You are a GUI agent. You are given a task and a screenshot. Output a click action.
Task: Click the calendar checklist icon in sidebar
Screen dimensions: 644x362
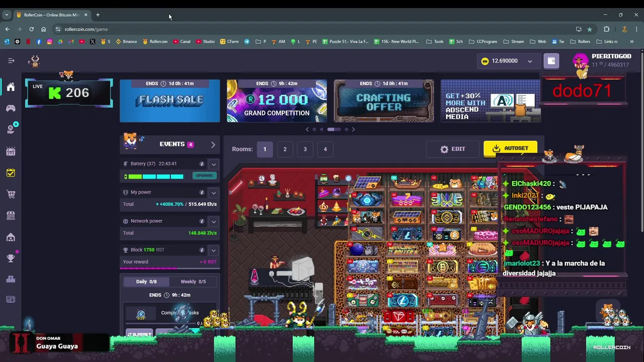[11, 173]
